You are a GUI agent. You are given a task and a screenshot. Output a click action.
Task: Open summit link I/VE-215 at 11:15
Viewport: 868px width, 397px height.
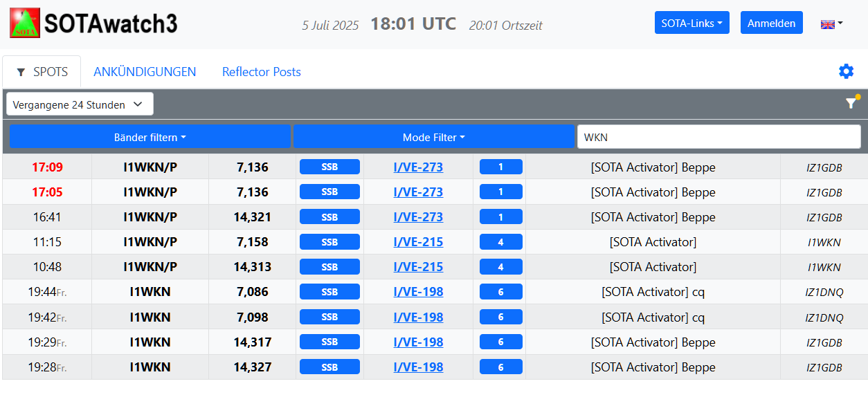[418, 242]
